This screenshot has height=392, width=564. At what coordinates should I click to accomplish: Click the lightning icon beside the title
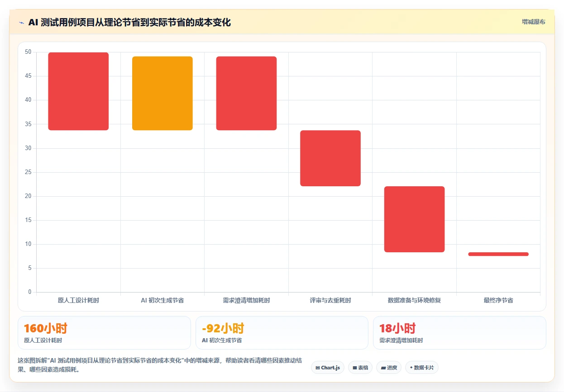(21, 23)
